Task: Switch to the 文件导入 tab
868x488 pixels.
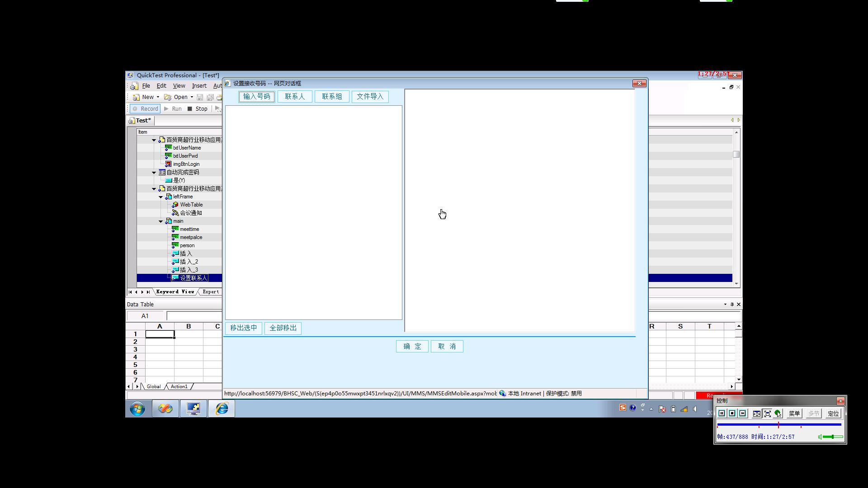Action: pyautogui.click(x=370, y=96)
